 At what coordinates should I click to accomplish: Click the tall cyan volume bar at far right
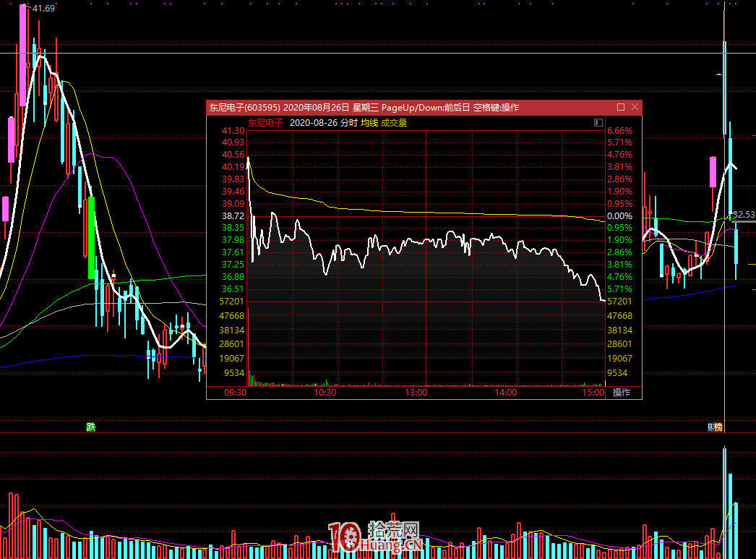click(725, 503)
